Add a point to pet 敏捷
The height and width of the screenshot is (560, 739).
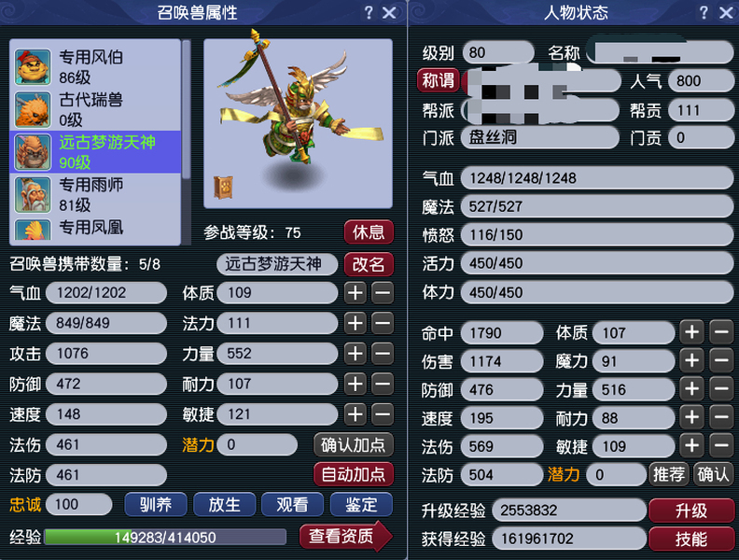pyautogui.click(x=356, y=414)
